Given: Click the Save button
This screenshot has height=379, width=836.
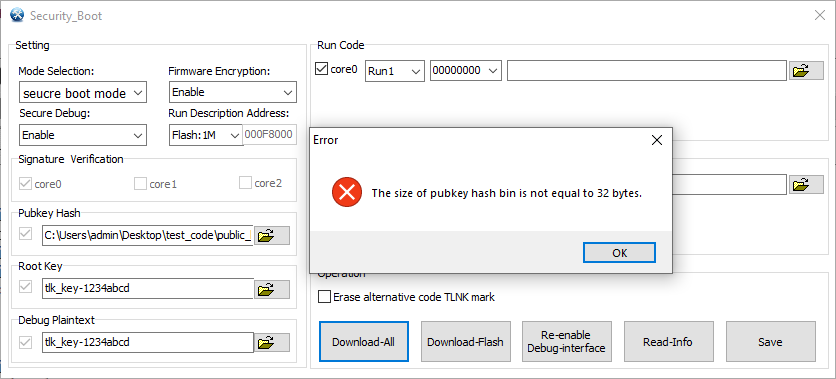Looking at the screenshot, I should (x=770, y=342).
